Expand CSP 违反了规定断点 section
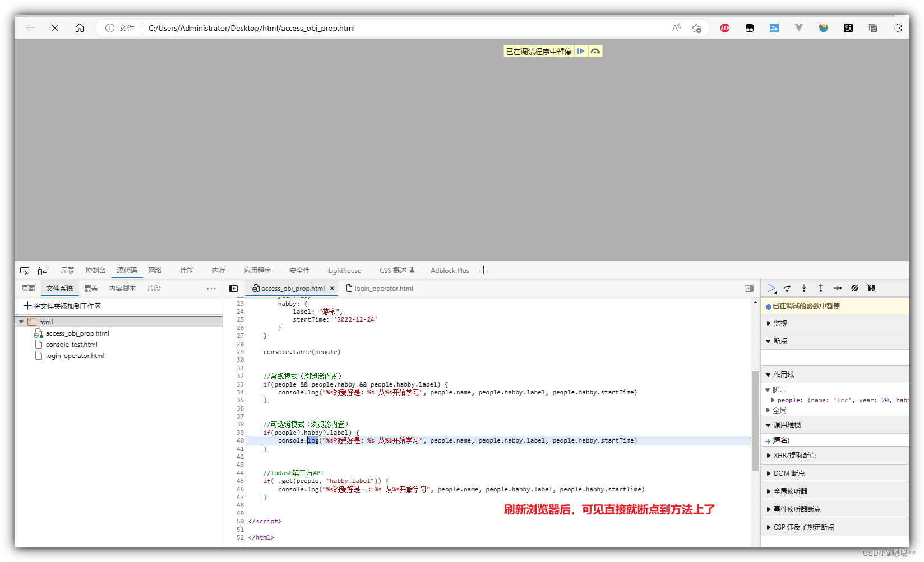The image size is (924, 562). point(835,527)
